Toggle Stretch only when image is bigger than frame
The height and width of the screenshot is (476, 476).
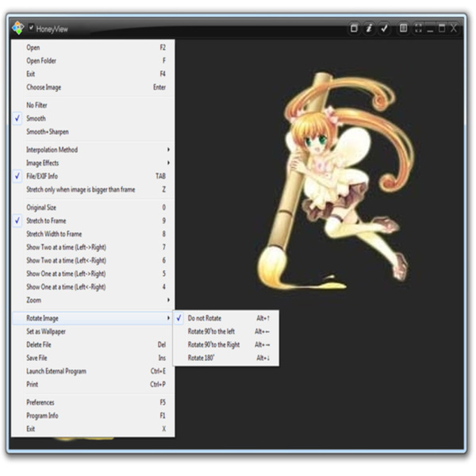pos(94,190)
